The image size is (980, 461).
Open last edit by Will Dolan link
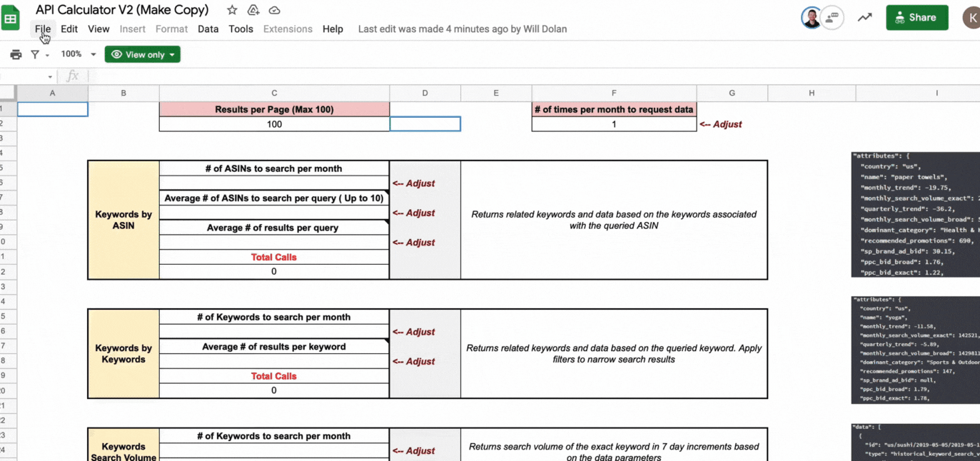click(x=463, y=29)
